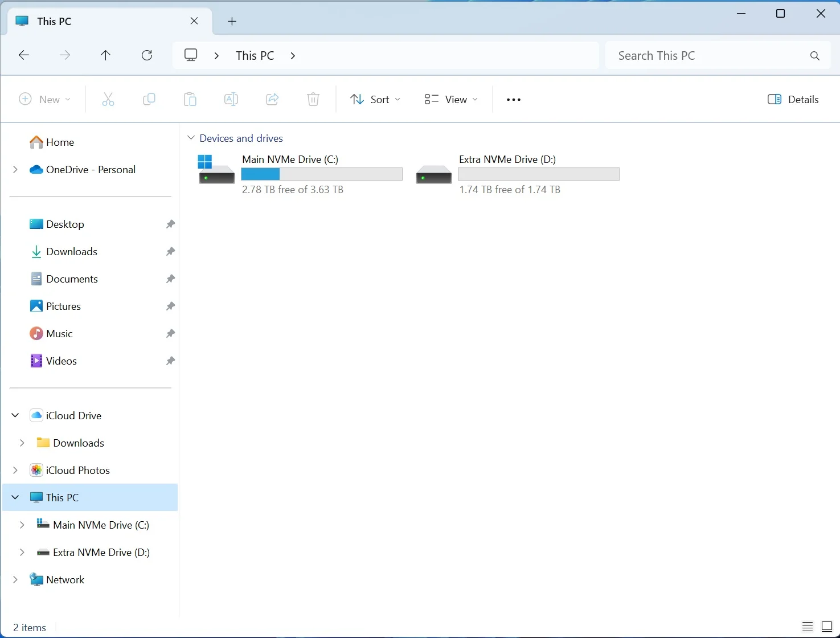Click the Delete trash can icon
This screenshot has height=638, width=840.
pos(313,100)
